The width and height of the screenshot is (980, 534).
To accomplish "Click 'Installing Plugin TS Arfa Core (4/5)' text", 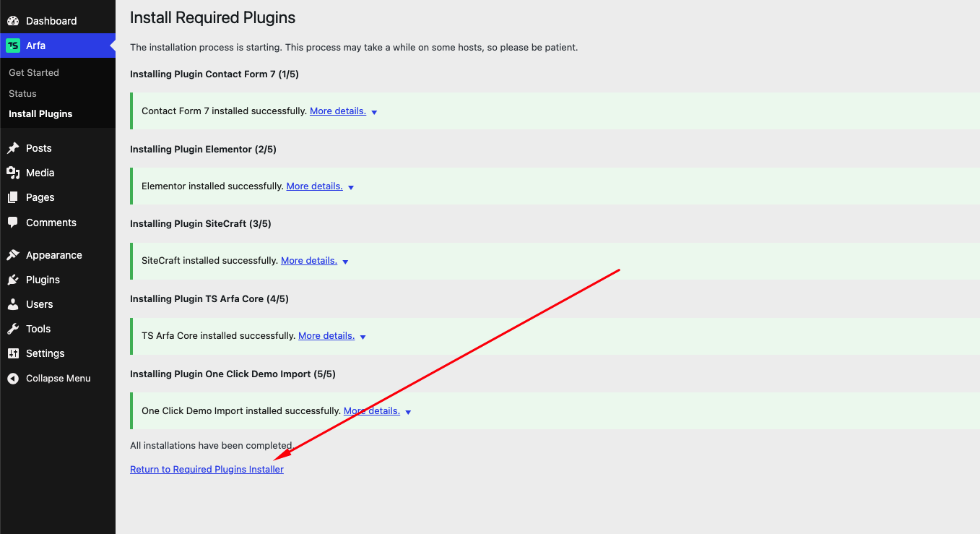I will tap(209, 298).
